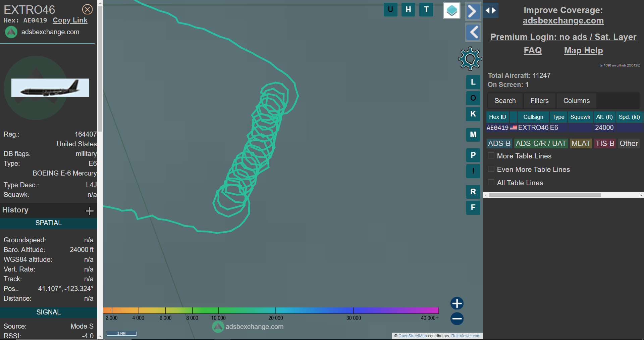Click 30 000 on altitude color legend
Screen dimensions: 644x340
pos(354,318)
